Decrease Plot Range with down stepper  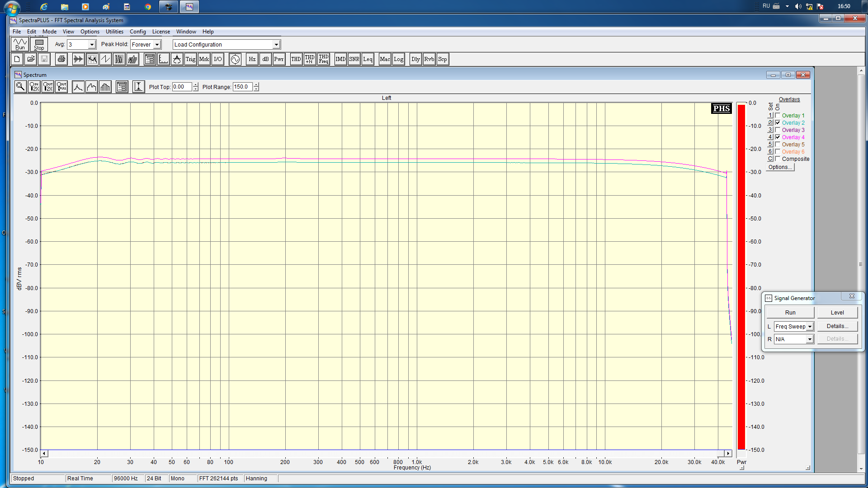point(256,89)
